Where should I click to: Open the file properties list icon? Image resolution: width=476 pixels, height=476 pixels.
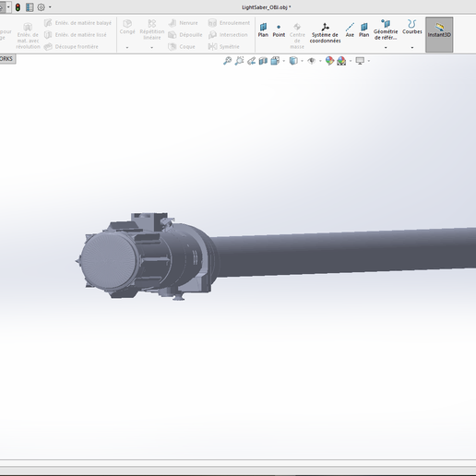point(30,7)
